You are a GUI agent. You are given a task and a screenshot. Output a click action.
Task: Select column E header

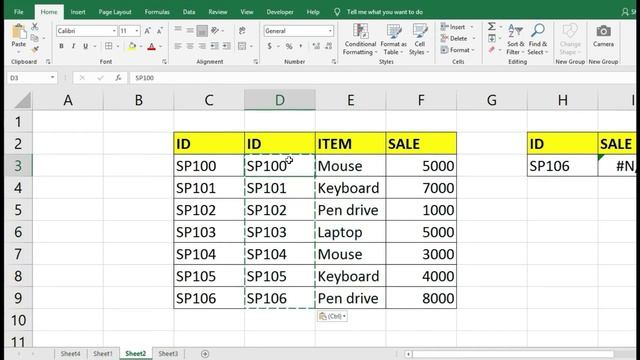[350, 100]
